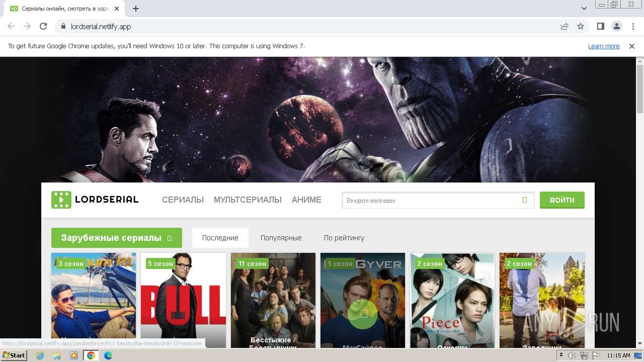Click the search submit icon in the field
This screenshot has height=362, width=644.
click(x=525, y=200)
